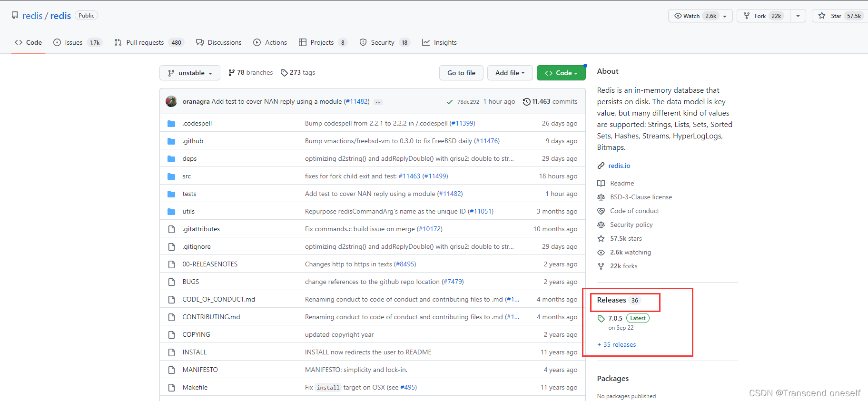Click the repository icon before redis / redis

[x=15, y=16]
